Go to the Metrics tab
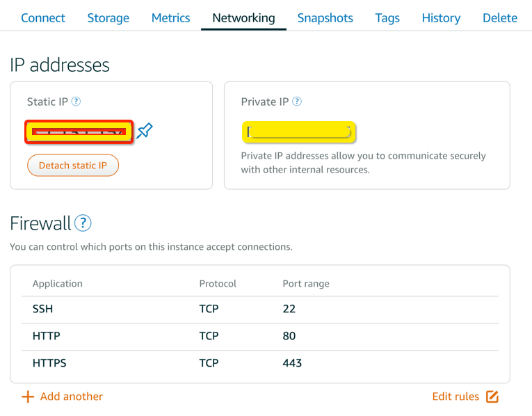 [170, 17]
